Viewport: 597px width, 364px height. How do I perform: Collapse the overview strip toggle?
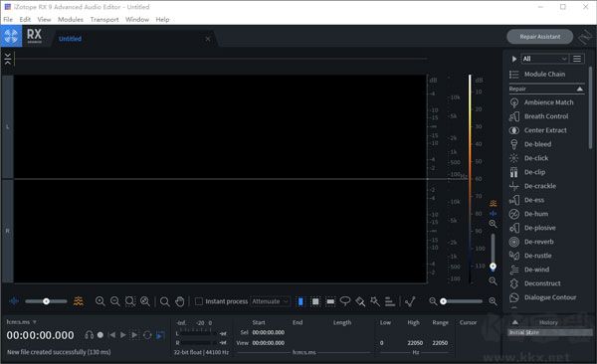(8, 59)
